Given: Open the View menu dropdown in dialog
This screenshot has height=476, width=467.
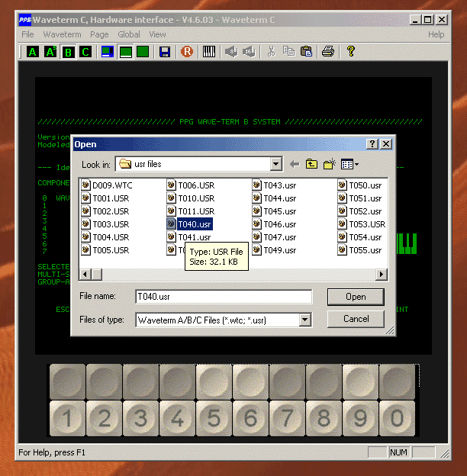Looking at the screenshot, I should (349, 165).
